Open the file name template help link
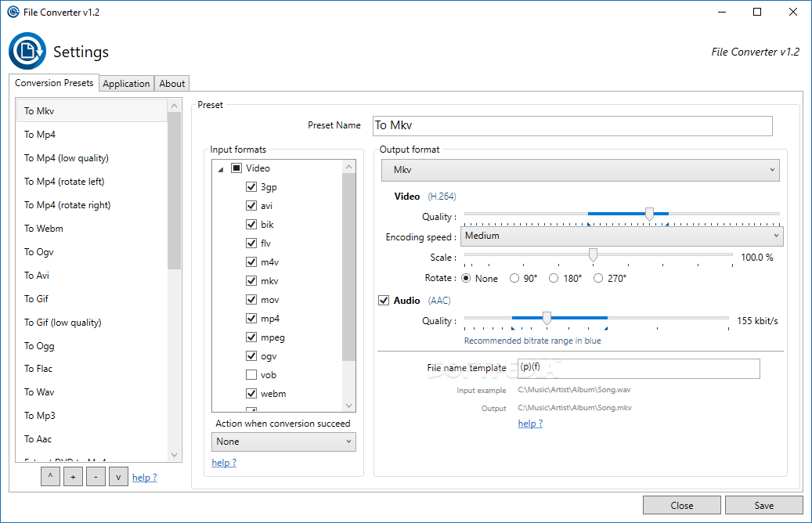This screenshot has width=812, height=523. pos(529,423)
